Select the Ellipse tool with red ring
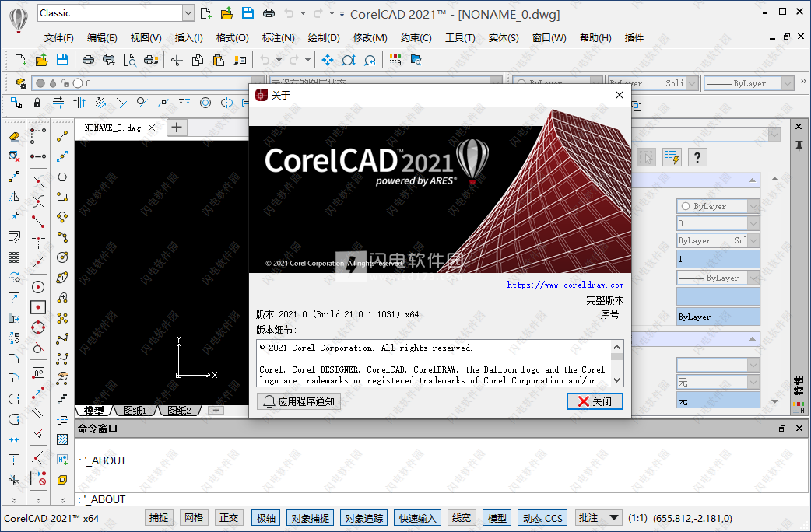 (38, 327)
